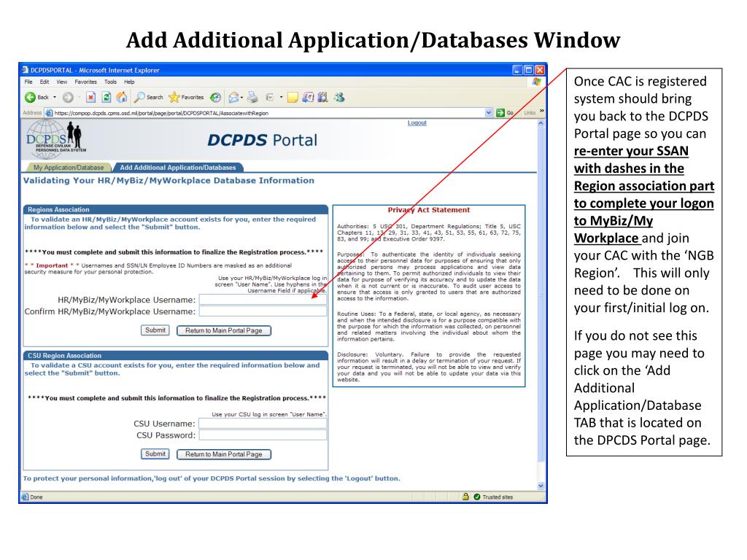Click the page icon in address bar

click(49, 113)
